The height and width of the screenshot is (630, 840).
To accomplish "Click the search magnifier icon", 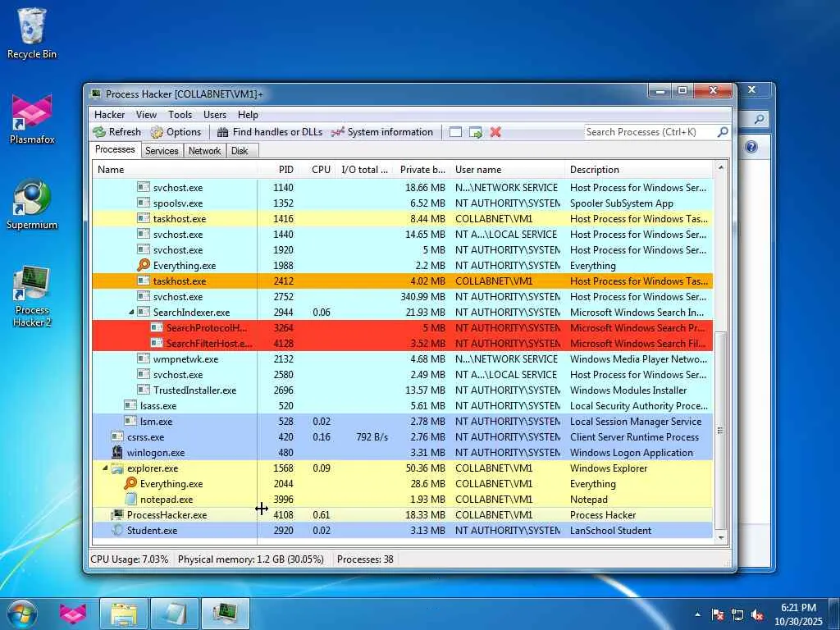I will [723, 132].
